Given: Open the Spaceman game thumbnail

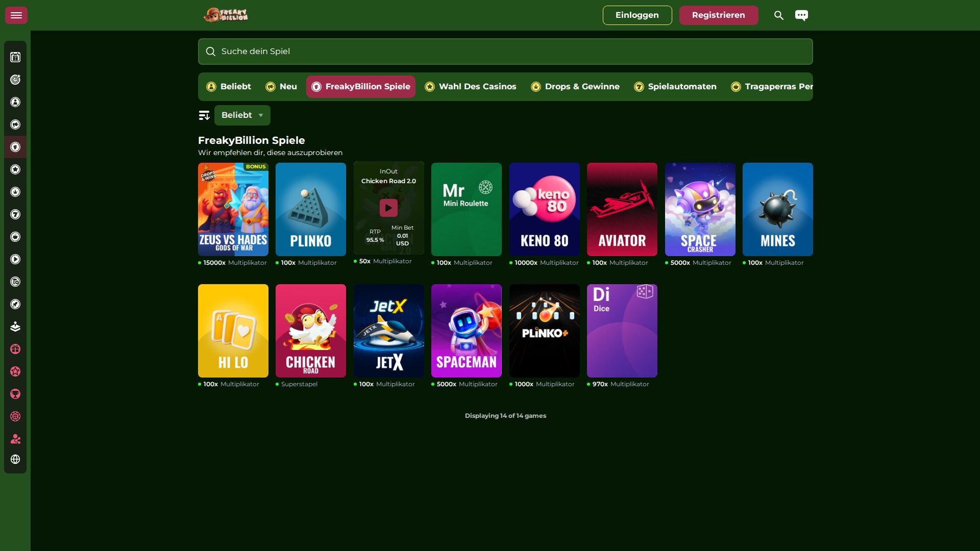Looking at the screenshot, I should (467, 331).
